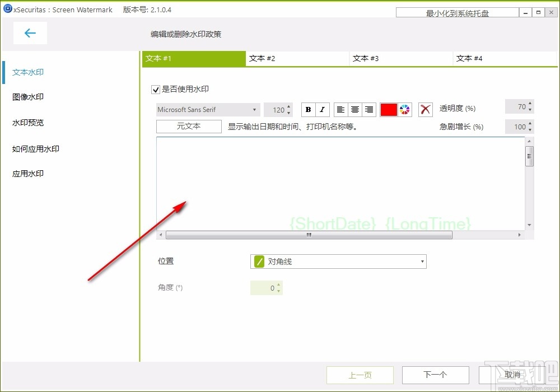Decrease the 角度 value
Image resolution: width=560 pixels, height=392 pixels.
click(278, 291)
